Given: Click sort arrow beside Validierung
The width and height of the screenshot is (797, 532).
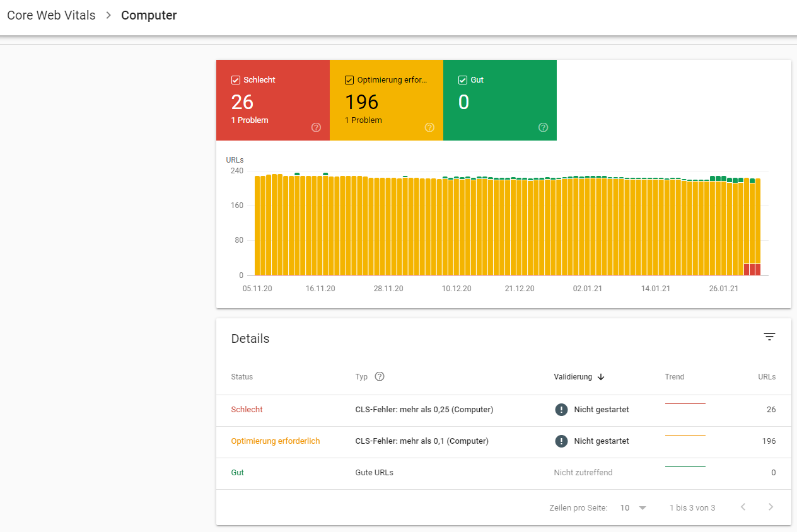Looking at the screenshot, I should click(601, 377).
